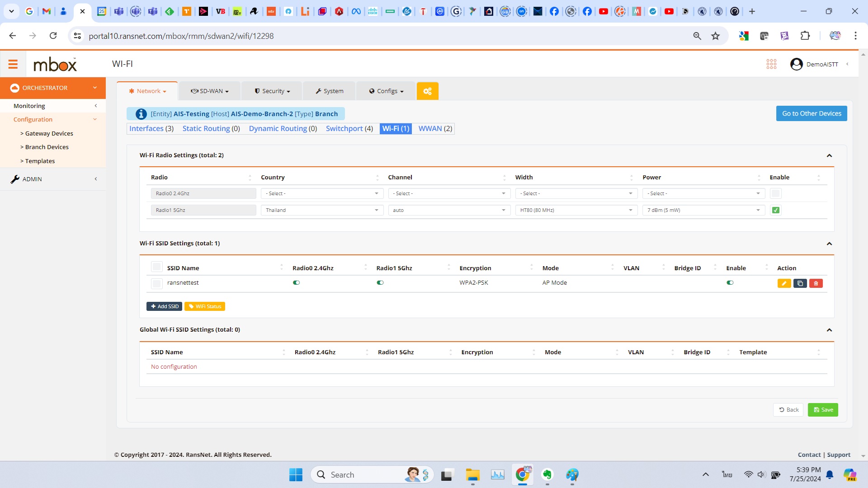868x488 pixels.
Task: Collapse the Wi-Fi Radio Settings section
Action: 829,155
